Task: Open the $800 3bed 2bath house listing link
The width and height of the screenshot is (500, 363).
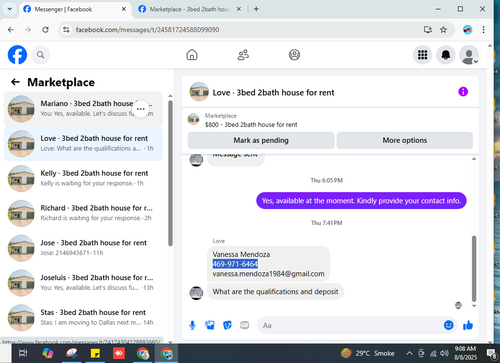Action: point(251,125)
